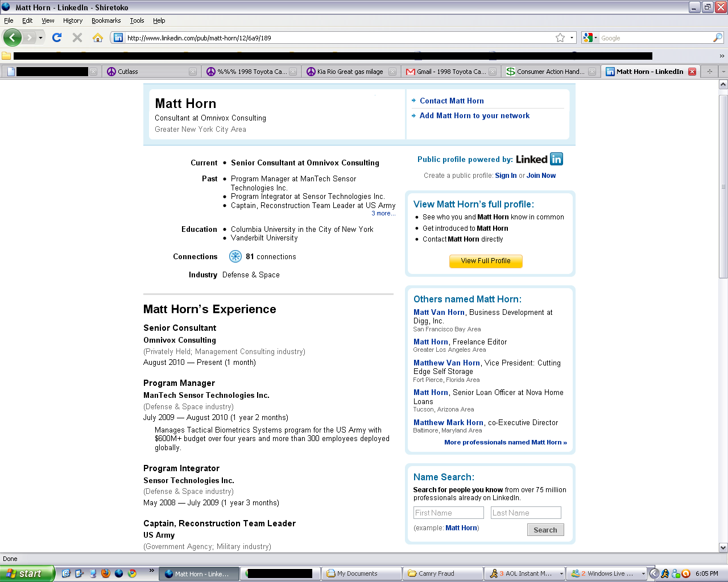Go to the browser Home page
This screenshot has width=728, height=582.
point(98,38)
